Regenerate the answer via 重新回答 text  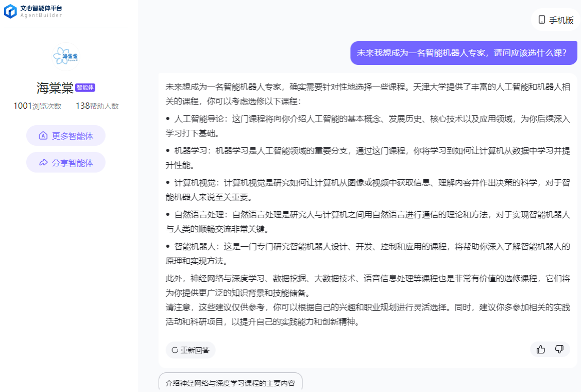click(195, 350)
